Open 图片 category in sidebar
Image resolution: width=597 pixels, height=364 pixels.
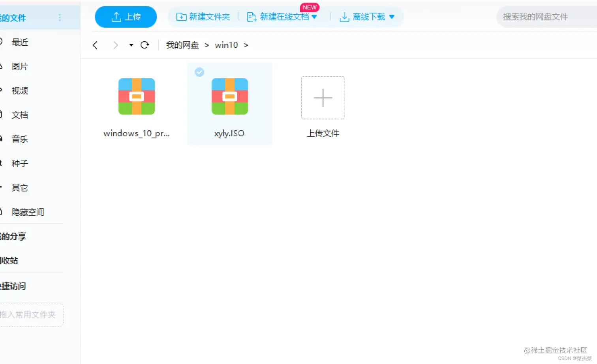click(x=20, y=66)
